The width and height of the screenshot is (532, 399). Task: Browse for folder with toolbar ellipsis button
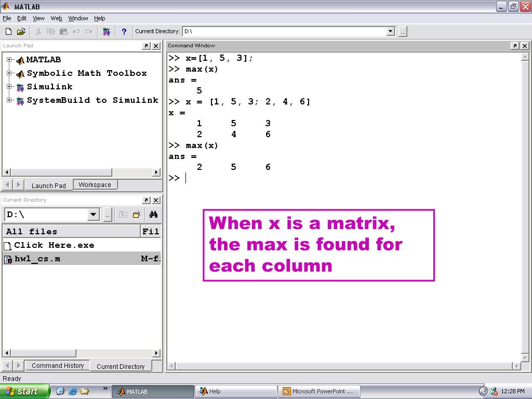point(403,32)
